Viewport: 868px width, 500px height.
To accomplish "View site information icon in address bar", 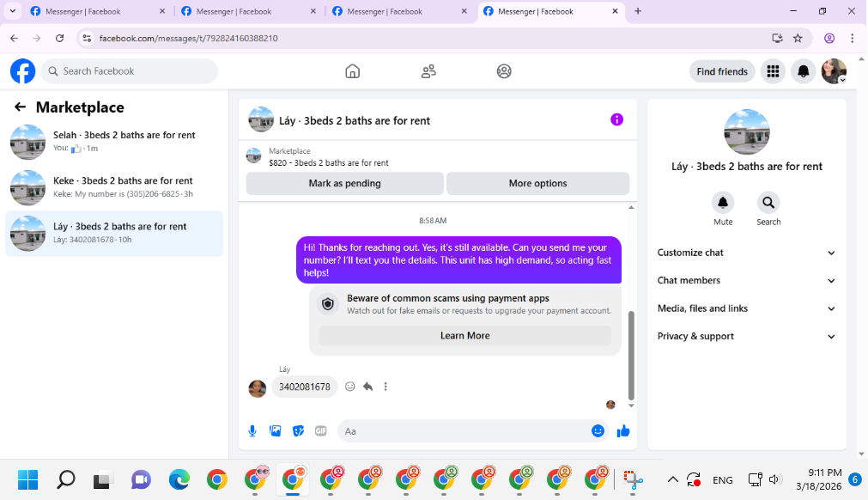I will (x=87, y=38).
